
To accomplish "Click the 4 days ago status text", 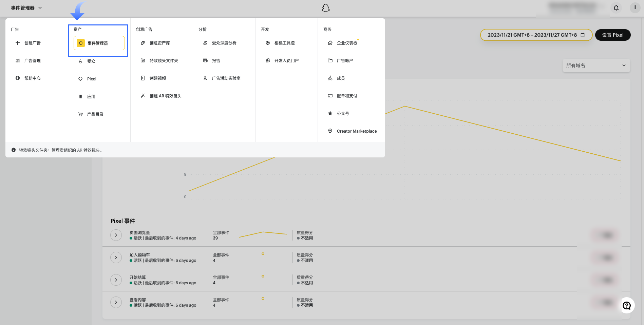I will (x=186, y=238).
